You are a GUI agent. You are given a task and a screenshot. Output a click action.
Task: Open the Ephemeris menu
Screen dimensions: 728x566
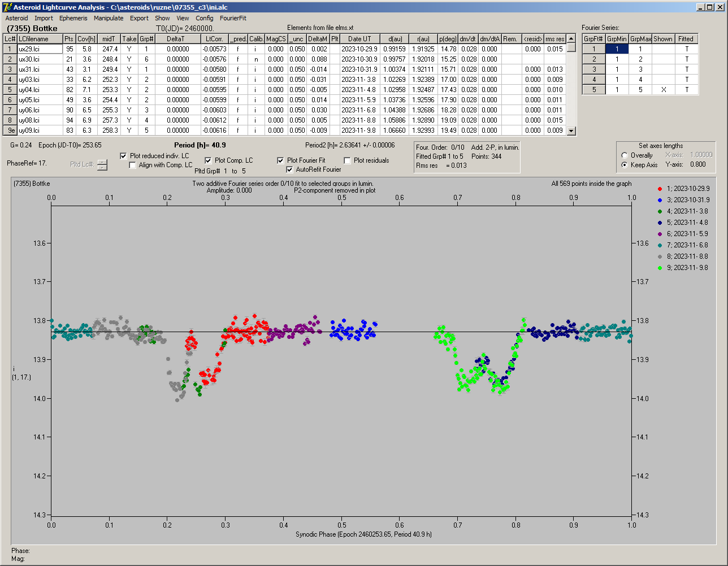pyautogui.click(x=73, y=18)
